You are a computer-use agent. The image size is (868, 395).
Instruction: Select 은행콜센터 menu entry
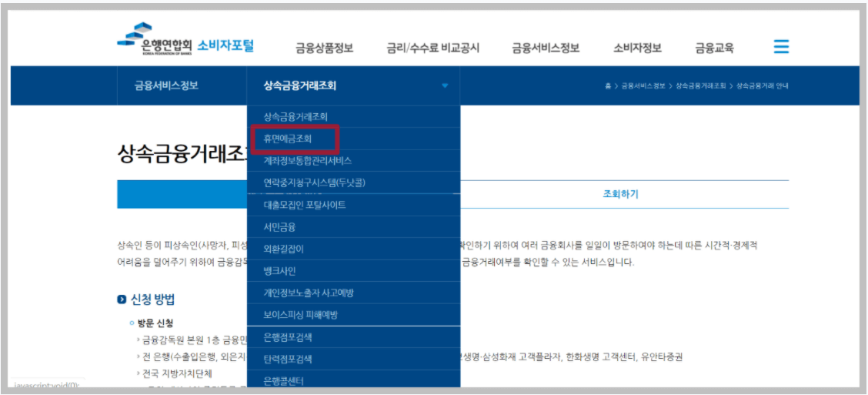pyautogui.click(x=353, y=379)
